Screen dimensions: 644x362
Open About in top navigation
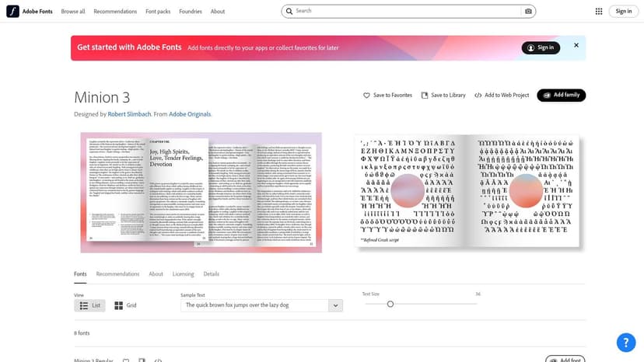(218, 12)
